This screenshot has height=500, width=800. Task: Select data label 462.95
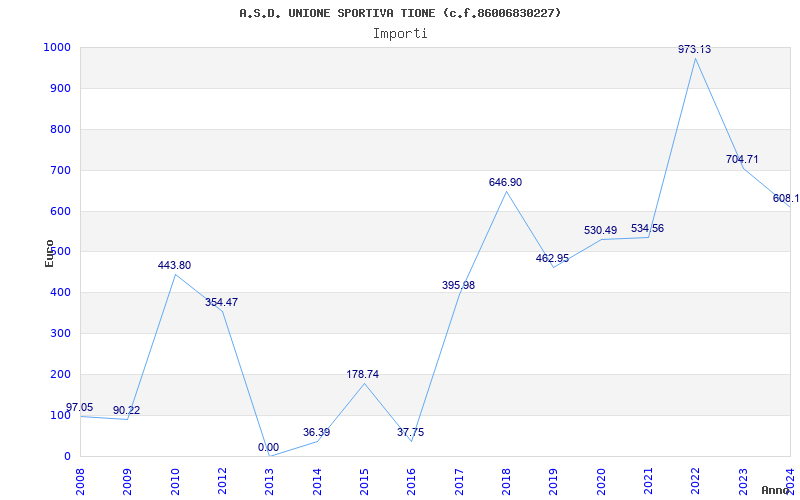click(x=553, y=258)
